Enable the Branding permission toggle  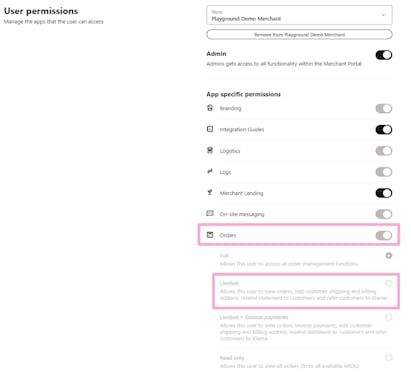tap(384, 108)
